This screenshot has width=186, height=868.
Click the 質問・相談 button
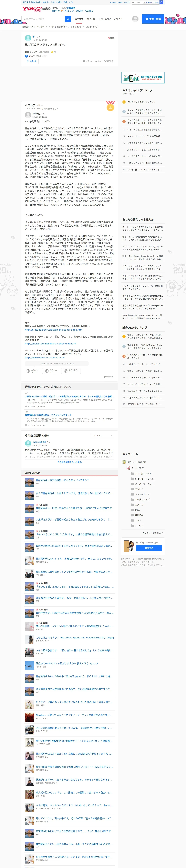pyautogui.click(x=153, y=19)
